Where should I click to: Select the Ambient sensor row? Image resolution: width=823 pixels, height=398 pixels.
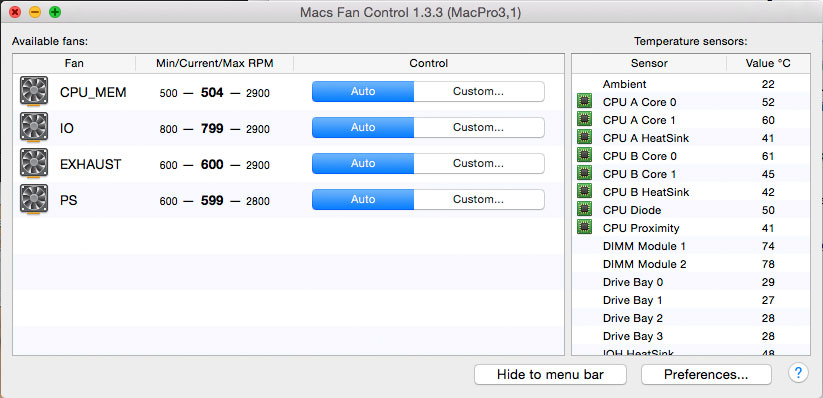[691, 84]
